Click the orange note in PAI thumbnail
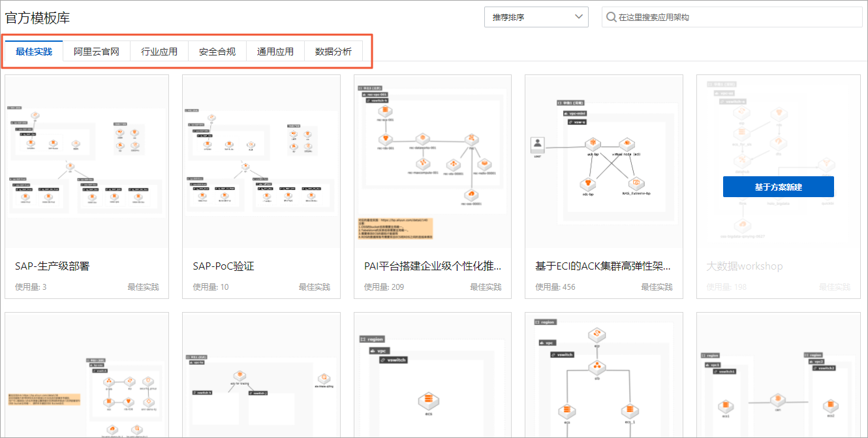 click(x=395, y=228)
